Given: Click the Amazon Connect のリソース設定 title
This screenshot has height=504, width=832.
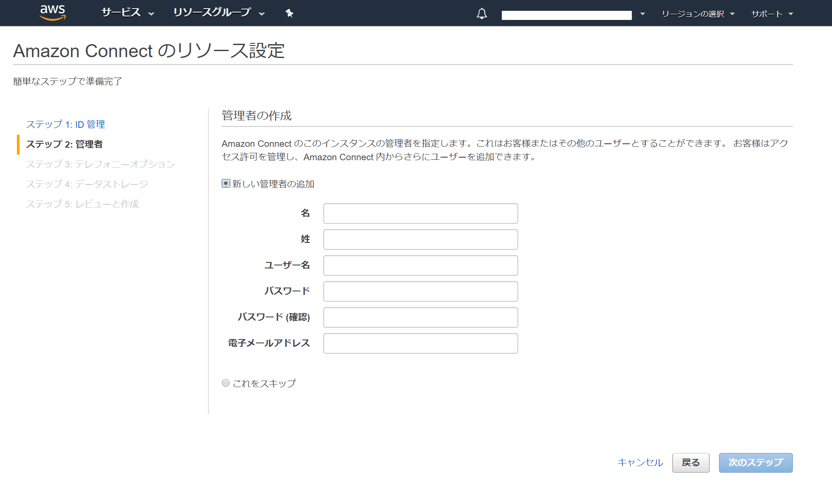Looking at the screenshot, I should 149,51.
